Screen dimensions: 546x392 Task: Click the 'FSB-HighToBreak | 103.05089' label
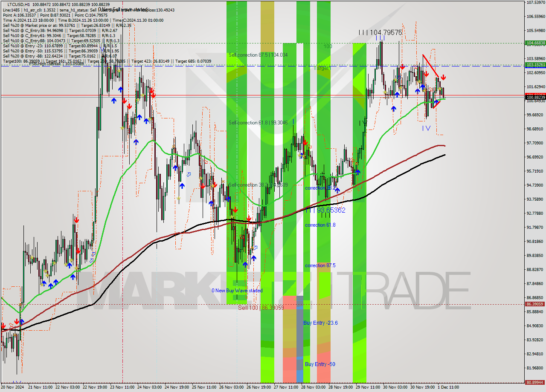coord(56,64)
